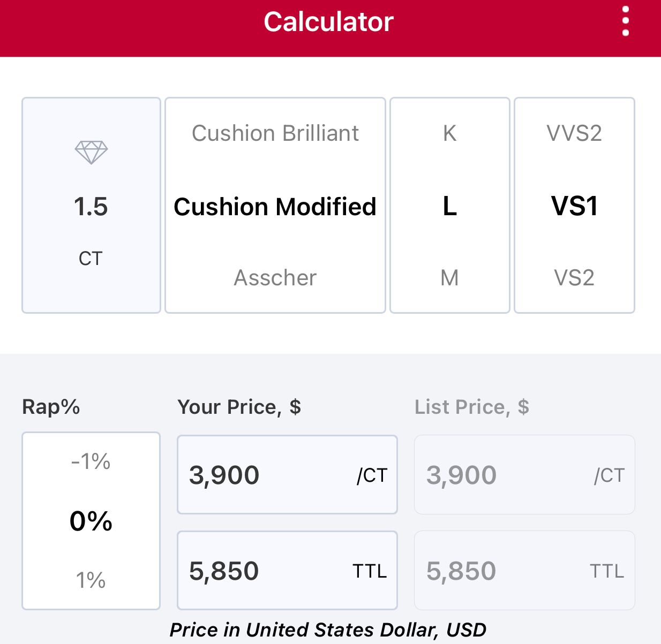Tap the 0% Rap% value
The image size is (661, 644).
click(91, 521)
